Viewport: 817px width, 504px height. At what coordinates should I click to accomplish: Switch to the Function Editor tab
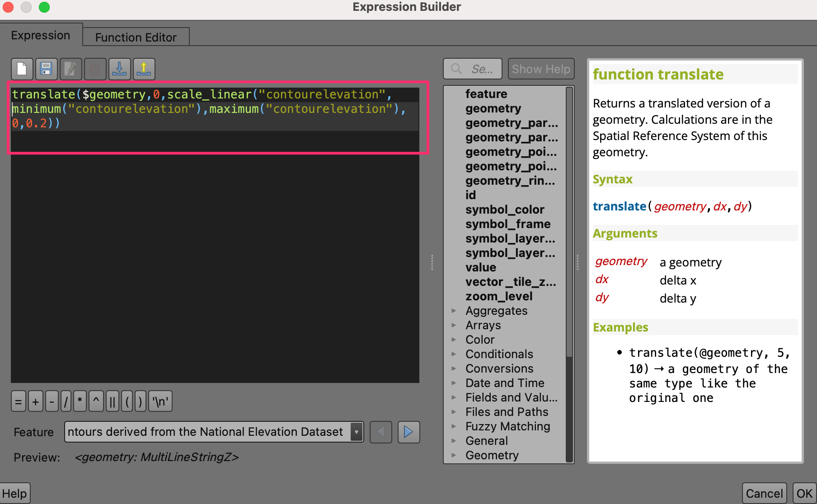click(136, 37)
